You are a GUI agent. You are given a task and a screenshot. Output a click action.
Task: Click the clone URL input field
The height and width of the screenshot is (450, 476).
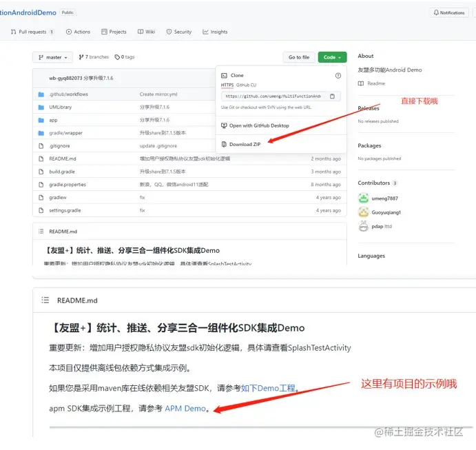tap(273, 96)
